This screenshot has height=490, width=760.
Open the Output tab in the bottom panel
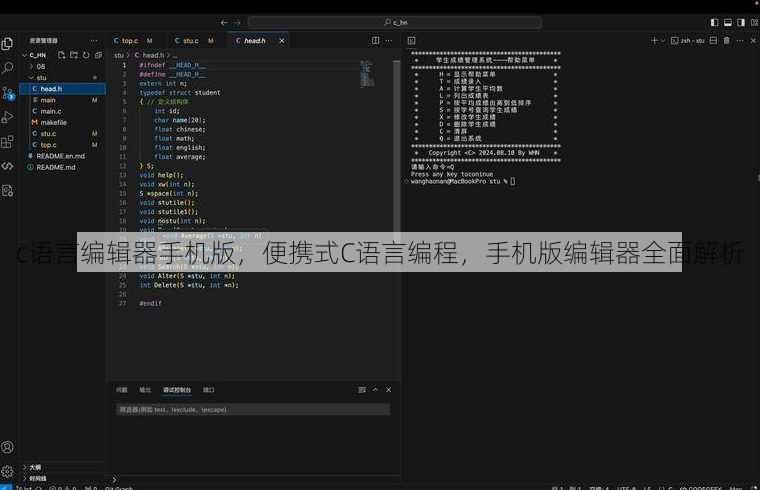[x=145, y=390]
